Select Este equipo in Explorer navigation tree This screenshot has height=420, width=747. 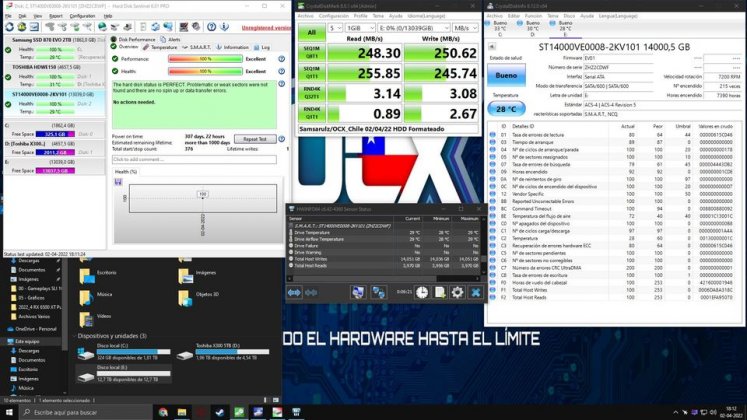pos(27,341)
